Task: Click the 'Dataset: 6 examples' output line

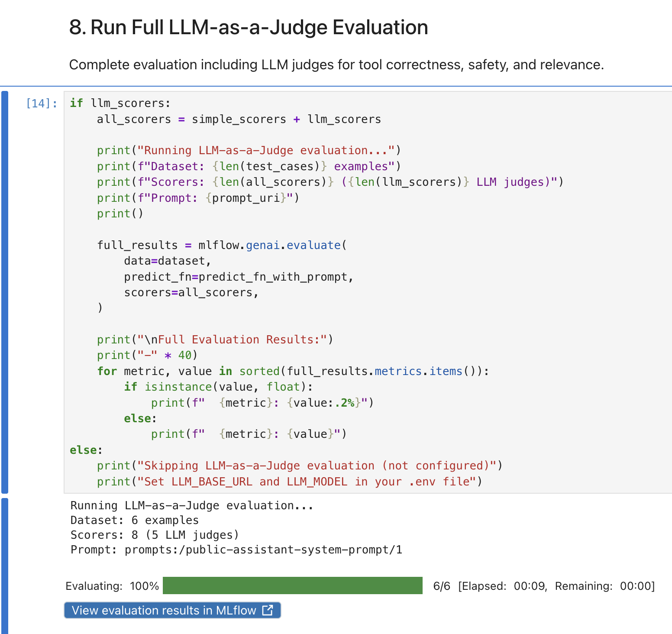Action: point(134,520)
